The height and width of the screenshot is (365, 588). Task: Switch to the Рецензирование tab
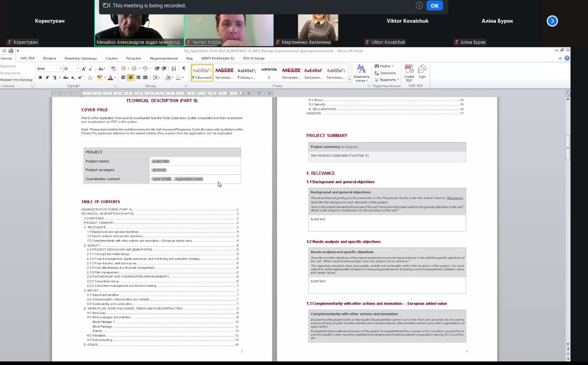163,58
